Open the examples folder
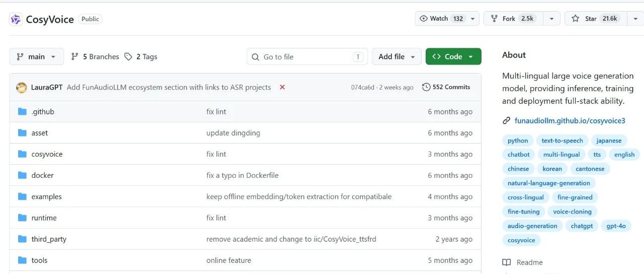This screenshot has width=644, height=274. click(46, 196)
